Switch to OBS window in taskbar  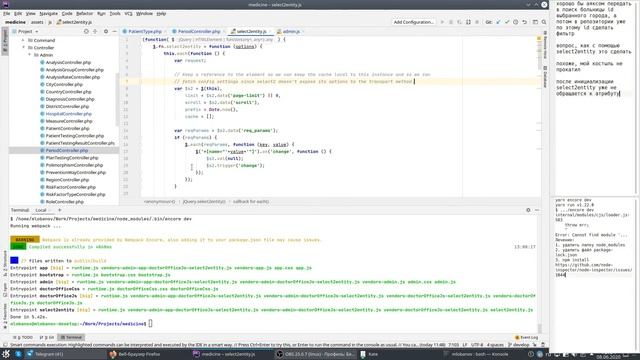315,354
